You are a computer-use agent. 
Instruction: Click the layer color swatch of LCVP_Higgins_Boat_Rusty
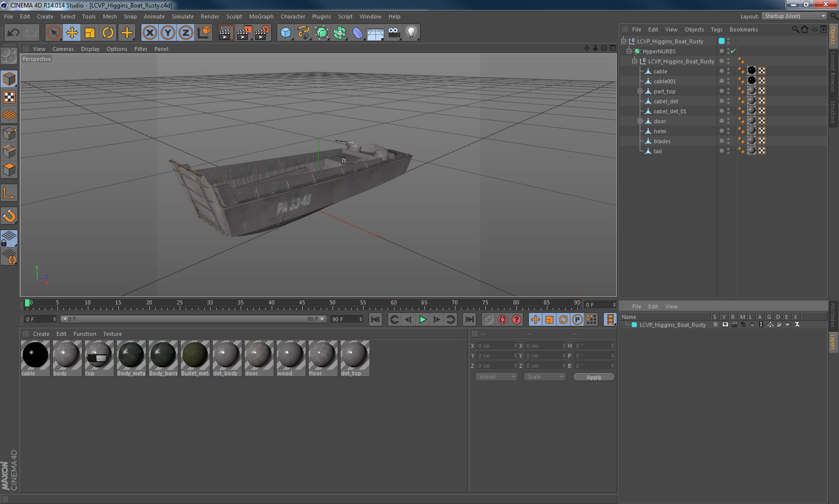(634, 325)
